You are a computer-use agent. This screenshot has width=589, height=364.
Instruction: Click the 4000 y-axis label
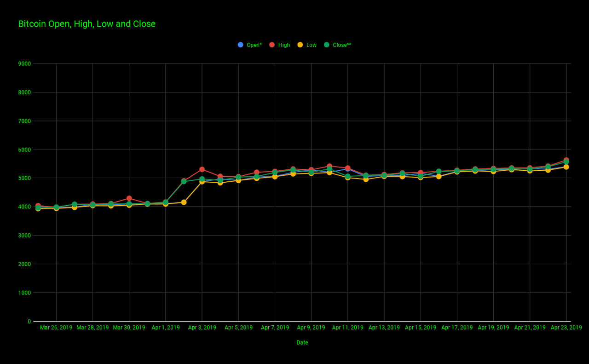click(25, 207)
